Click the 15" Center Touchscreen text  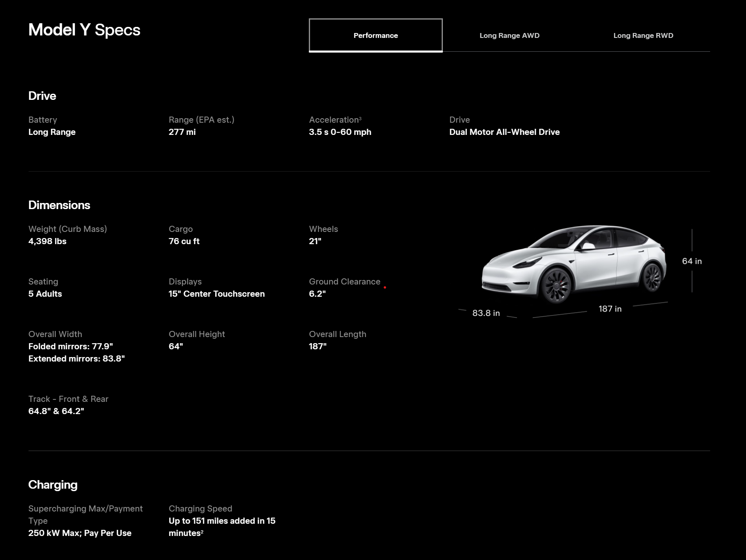[x=217, y=294]
